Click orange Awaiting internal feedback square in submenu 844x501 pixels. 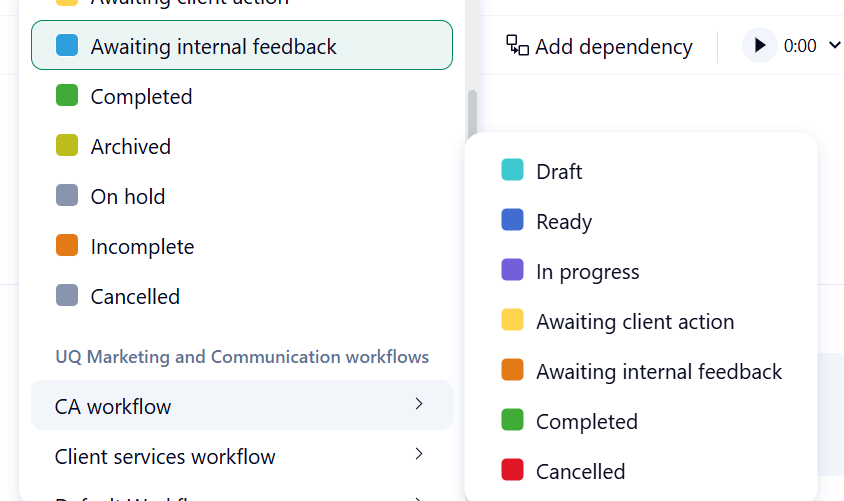click(x=512, y=370)
